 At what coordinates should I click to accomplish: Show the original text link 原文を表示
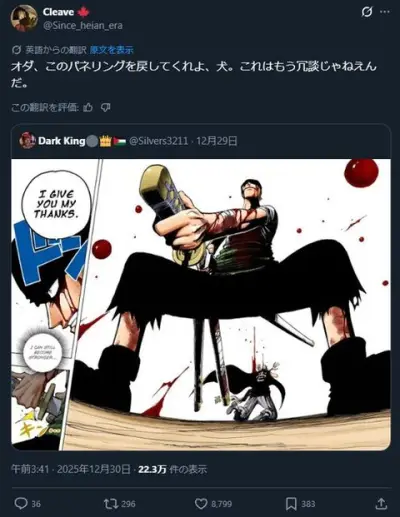point(111,50)
